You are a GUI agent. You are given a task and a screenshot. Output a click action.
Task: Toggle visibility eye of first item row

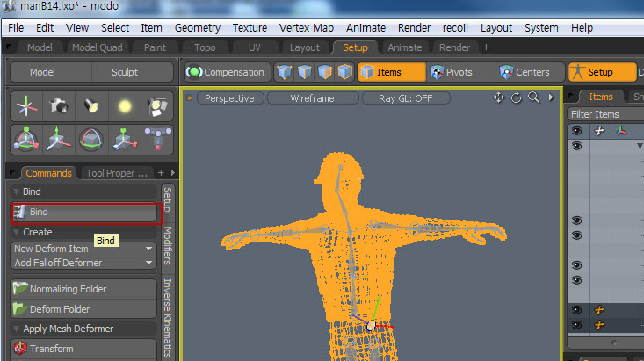(x=576, y=146)
